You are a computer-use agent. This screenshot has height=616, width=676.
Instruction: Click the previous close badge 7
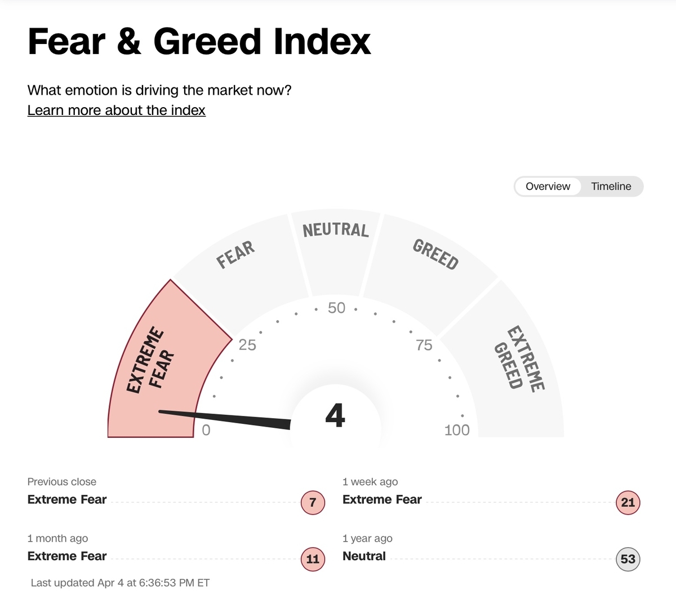(x=313, y=502)
